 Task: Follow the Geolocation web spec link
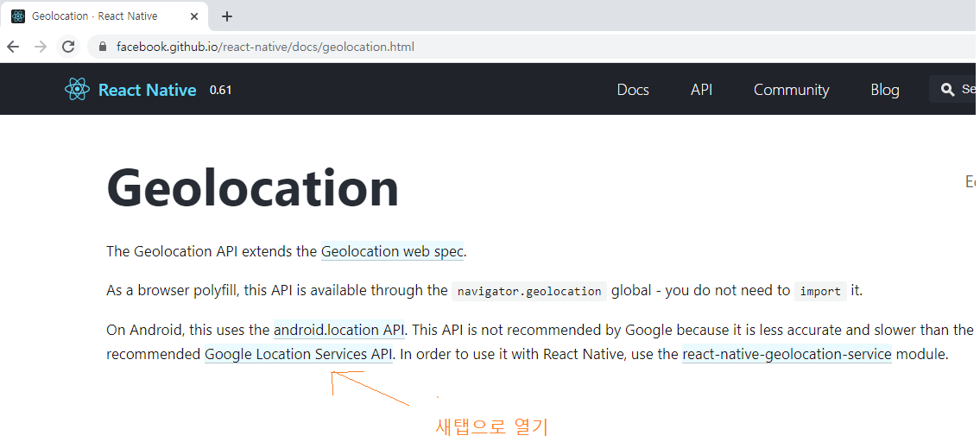tap(393, 251)
